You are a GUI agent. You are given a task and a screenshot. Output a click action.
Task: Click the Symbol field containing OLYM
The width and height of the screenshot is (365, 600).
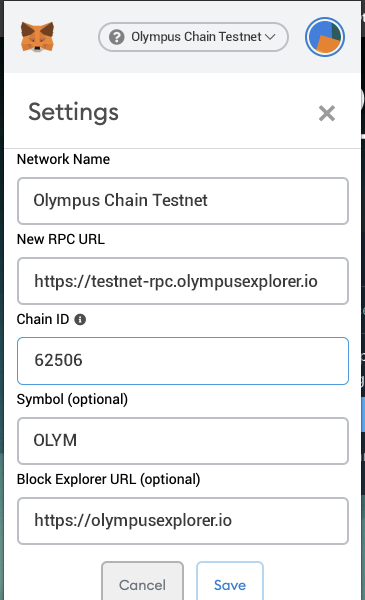click(x=183, y=441)
